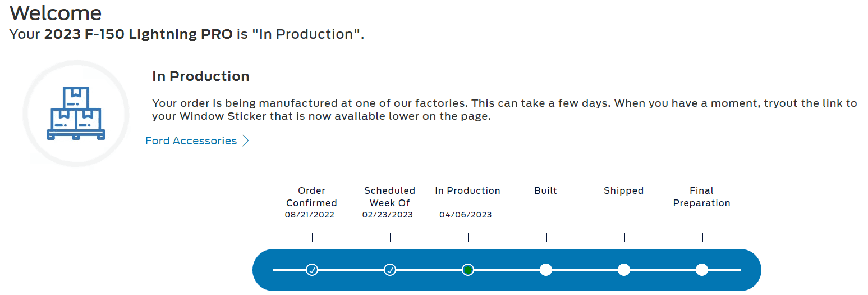Screen dimensions: 868x295
Task: Click the green In Production status dot
Action: (x=468, y=270)
